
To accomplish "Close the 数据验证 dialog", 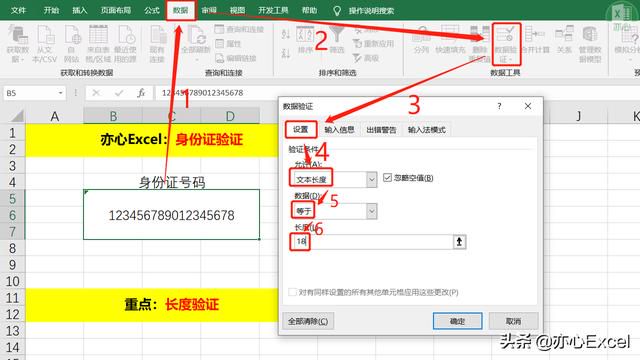I will [x=528, y=106].
